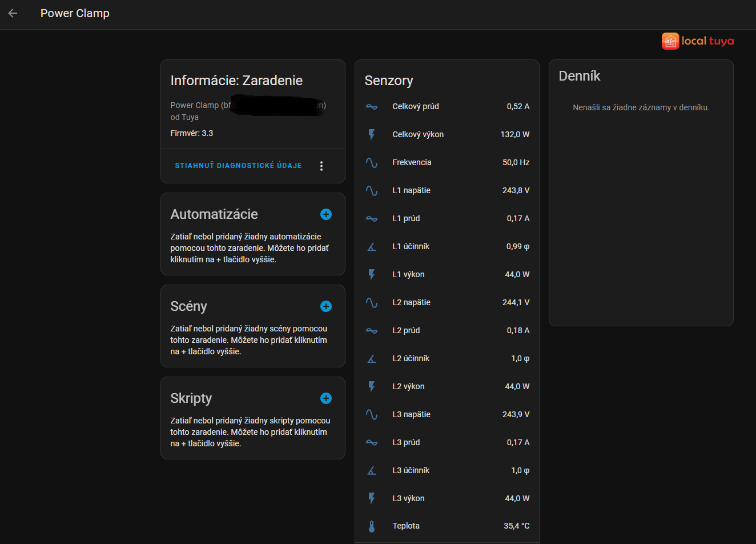Click the Celkový výkon lightning icon
The image size is (756, 544).
(x=372, y=134)
